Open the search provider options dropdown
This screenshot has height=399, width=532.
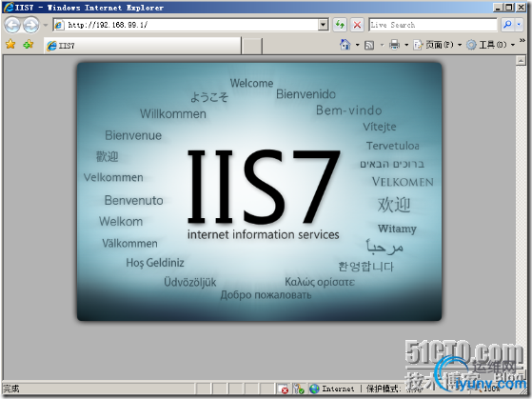pyautogui.click(x=519, y=25)
